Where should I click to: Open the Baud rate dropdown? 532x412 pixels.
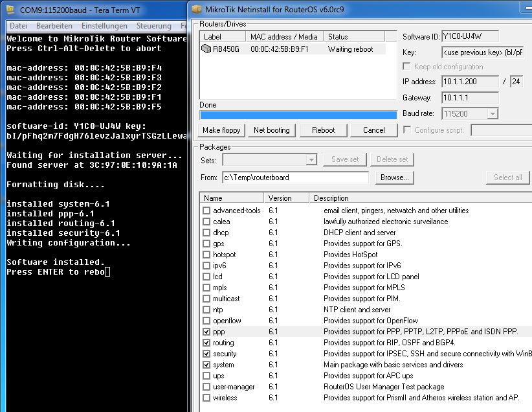[493, 114]
